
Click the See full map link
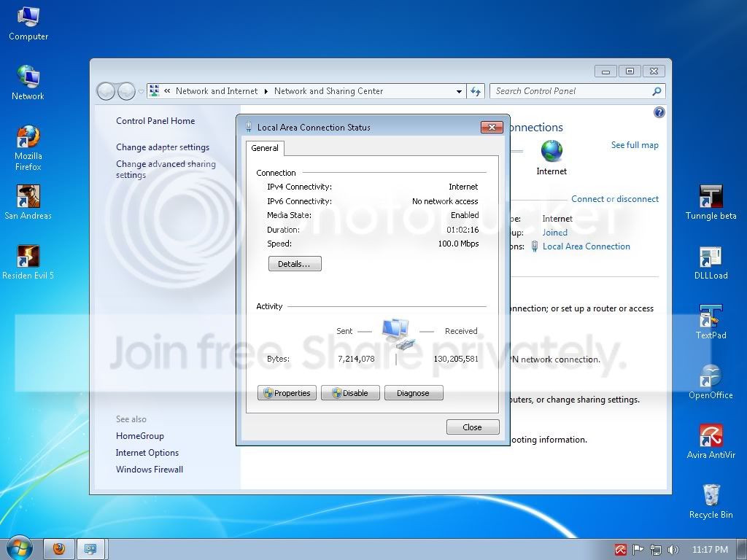tap(635, 145)
